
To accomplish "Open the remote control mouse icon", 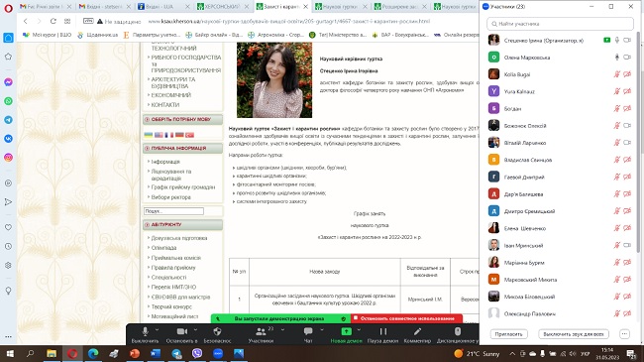I will 458,331.
